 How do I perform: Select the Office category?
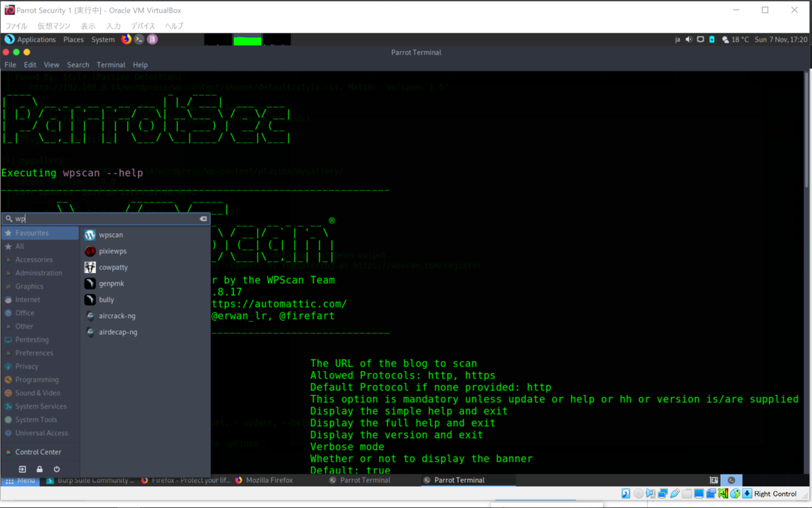pos(40,313)
